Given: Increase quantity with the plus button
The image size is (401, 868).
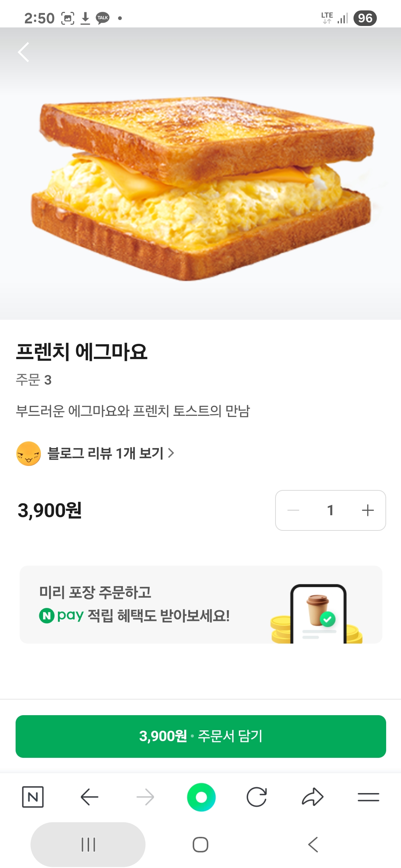Looking at the screenshot, I should pyautogui.click(x=368, y=510).
